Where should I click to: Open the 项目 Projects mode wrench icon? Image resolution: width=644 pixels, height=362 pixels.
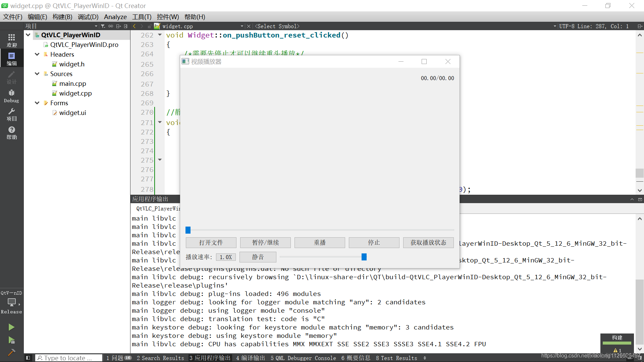point(11,114)
